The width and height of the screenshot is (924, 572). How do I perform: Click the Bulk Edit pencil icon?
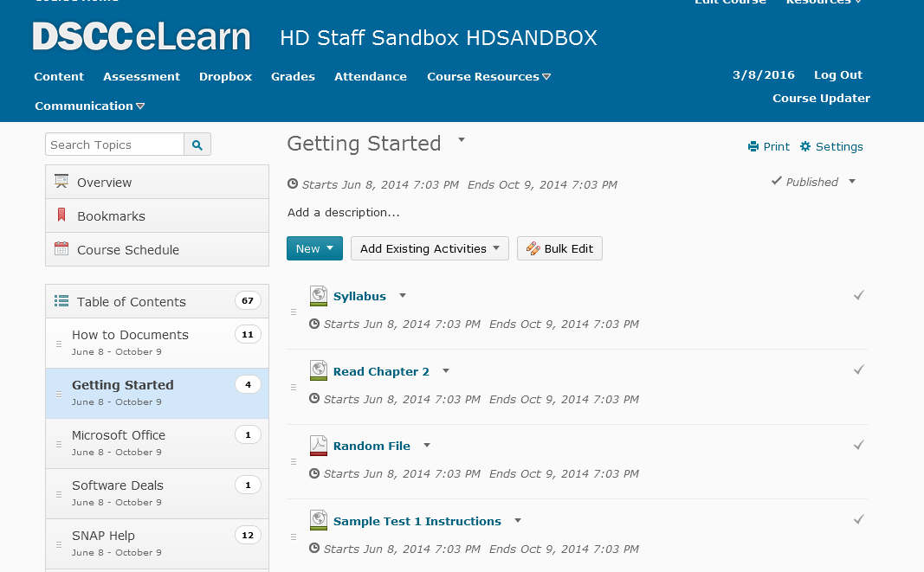pyautogui.click(x=533, y=248)
